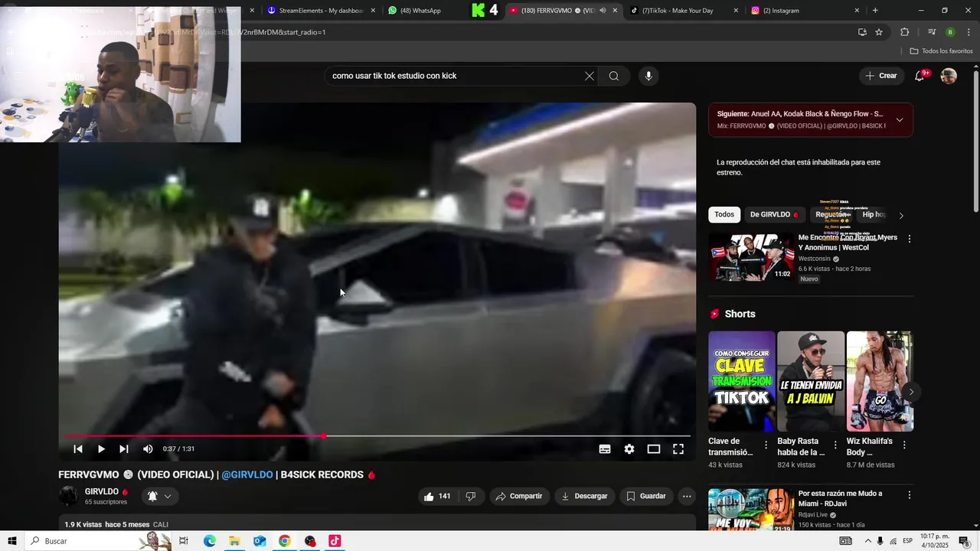This screenshot has height=551, width=980.
Task: Open options for Bryant Myers video
Action: coord(910,239)
